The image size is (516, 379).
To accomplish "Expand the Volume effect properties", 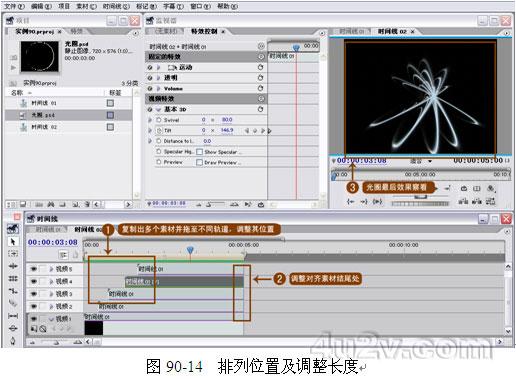I will click(159, 88).
